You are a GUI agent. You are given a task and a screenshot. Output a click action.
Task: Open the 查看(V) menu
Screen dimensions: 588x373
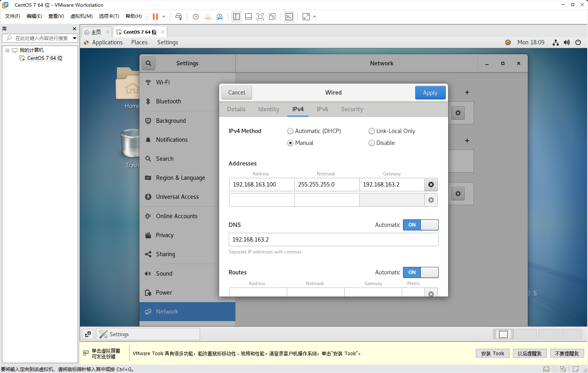(56, 16)
